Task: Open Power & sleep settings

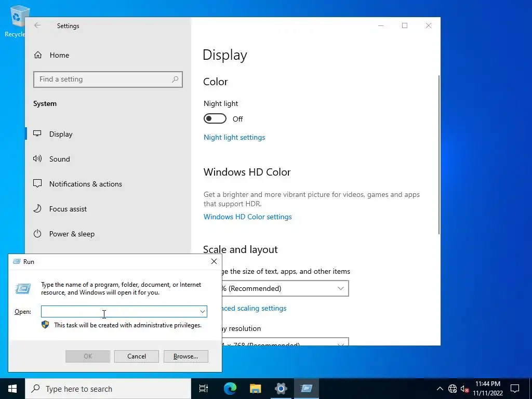Action: [108, 234]
